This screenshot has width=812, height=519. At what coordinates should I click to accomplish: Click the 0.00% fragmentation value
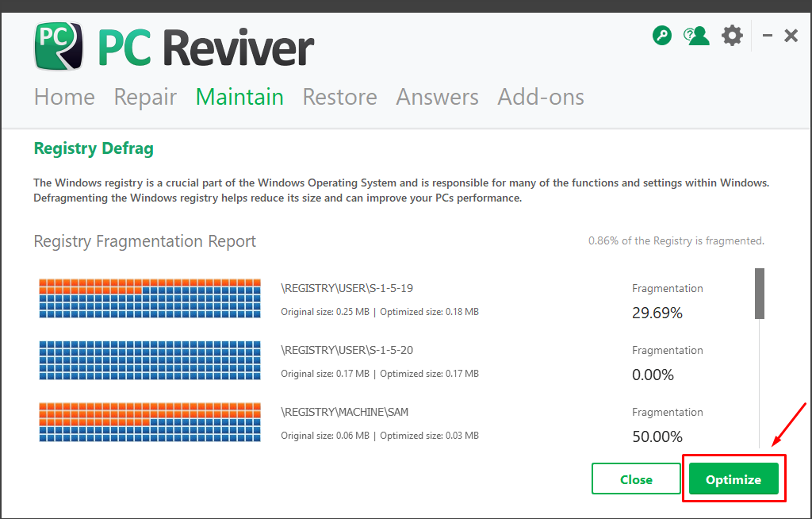[653, 375]
